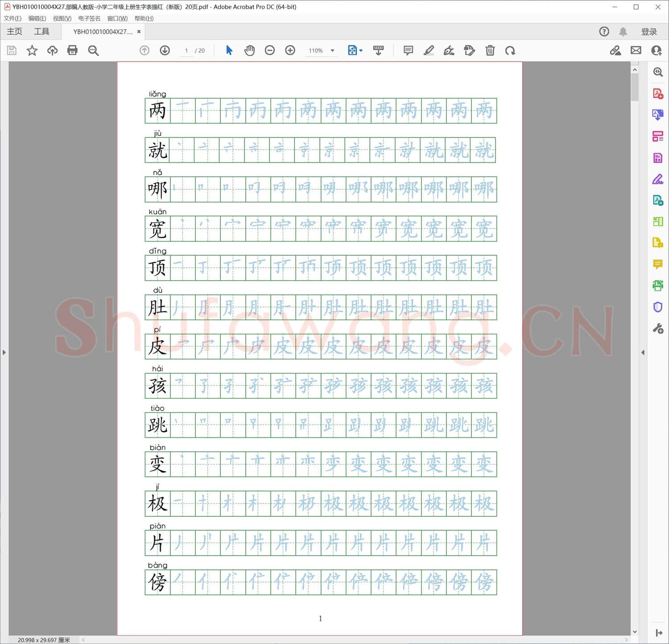The height and width of the screenshot is (644, 669).
Task: Choose the selection arrow tool
Action: point(229,50)
